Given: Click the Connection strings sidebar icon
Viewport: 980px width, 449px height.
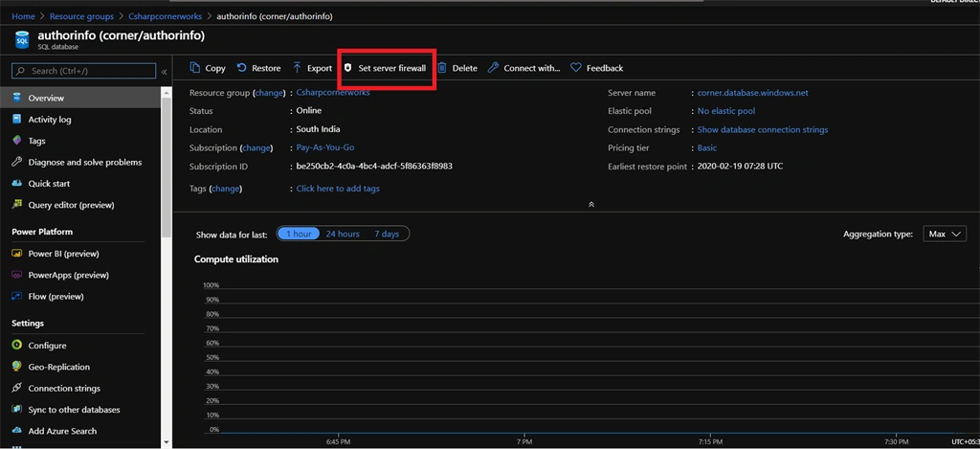Looking at the screenshot, I should [x=17, y=388].
